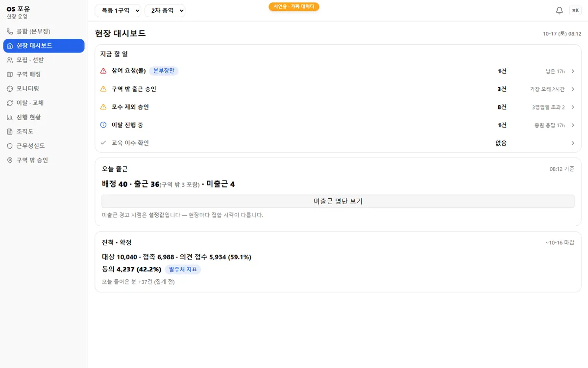Click the 진행 현황 chart icon
The image size is (588, 368).
(10, 117)
